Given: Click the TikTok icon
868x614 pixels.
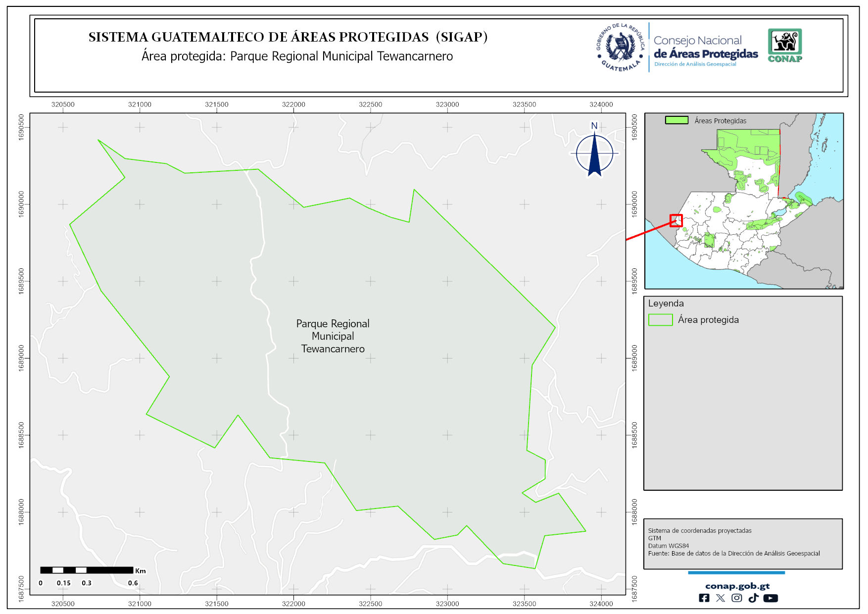Looking at the screenshot, I should tap(753, 598).
